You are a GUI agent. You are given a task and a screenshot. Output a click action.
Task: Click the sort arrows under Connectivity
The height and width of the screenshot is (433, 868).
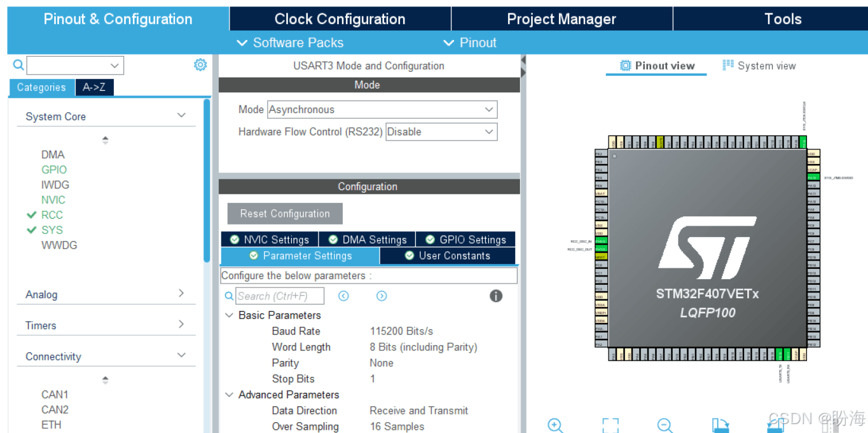pos(106,380)
